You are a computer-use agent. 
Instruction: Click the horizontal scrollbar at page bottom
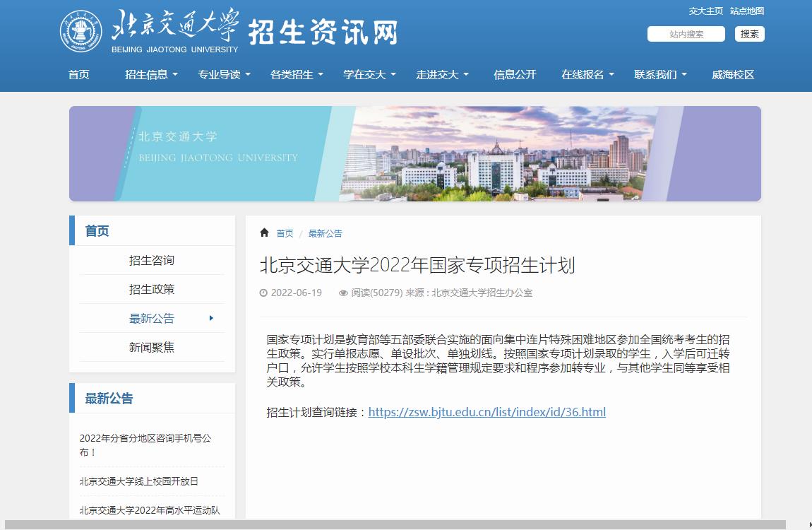(395, 525)
